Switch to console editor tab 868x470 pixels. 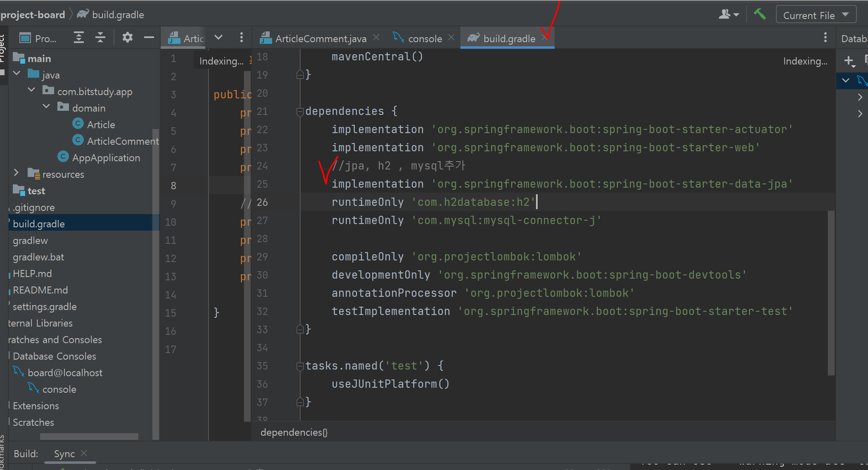click(425, 39)
